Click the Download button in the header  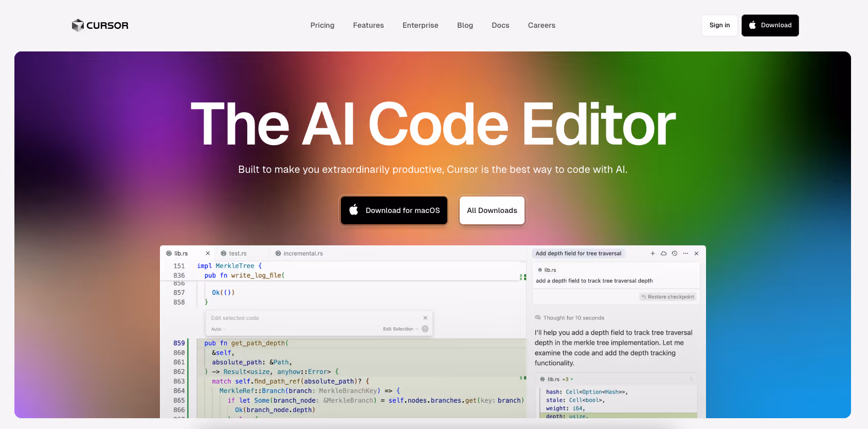coord(770,25)
